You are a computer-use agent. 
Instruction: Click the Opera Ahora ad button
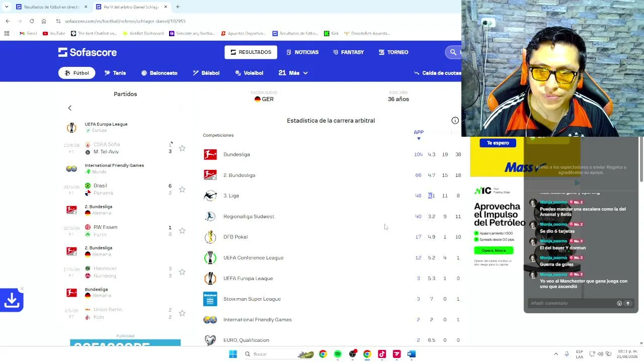point(494,250)
